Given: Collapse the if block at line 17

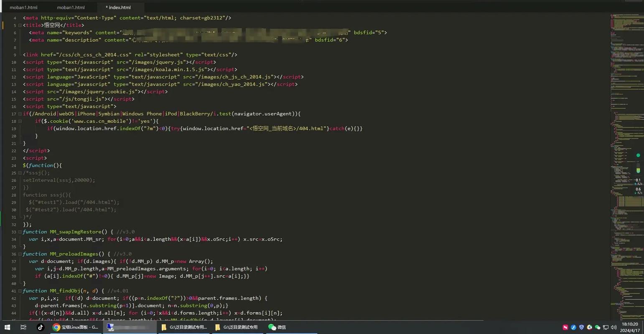Looking at the screenshot, I should 20,114.
